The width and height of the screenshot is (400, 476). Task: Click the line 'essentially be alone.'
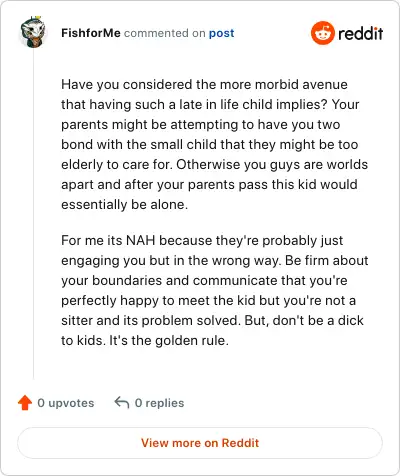[124, 204]
